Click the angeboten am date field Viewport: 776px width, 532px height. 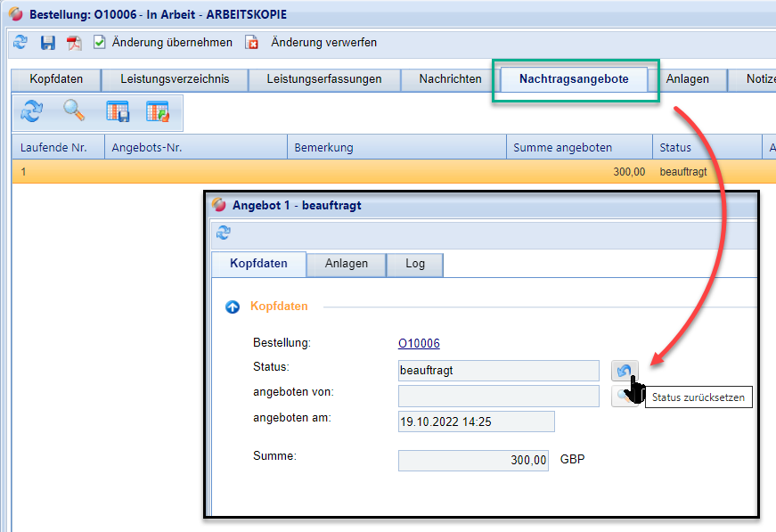pyautogui.click(x=476, y=422)
